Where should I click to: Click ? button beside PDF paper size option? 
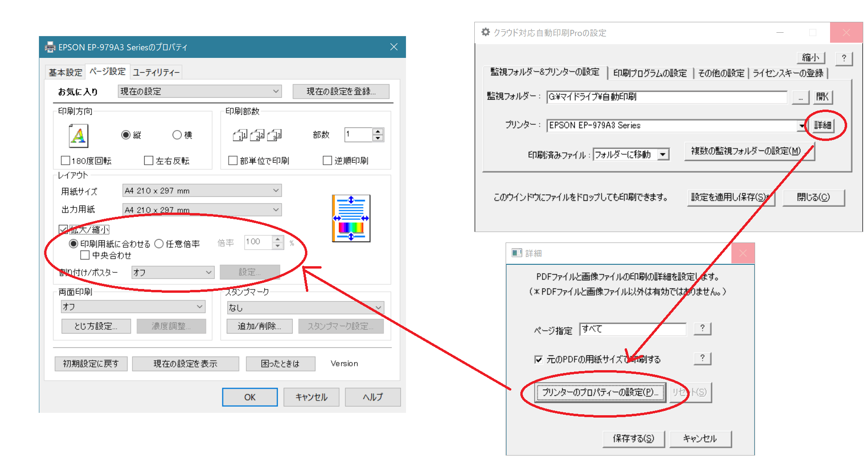702,358
